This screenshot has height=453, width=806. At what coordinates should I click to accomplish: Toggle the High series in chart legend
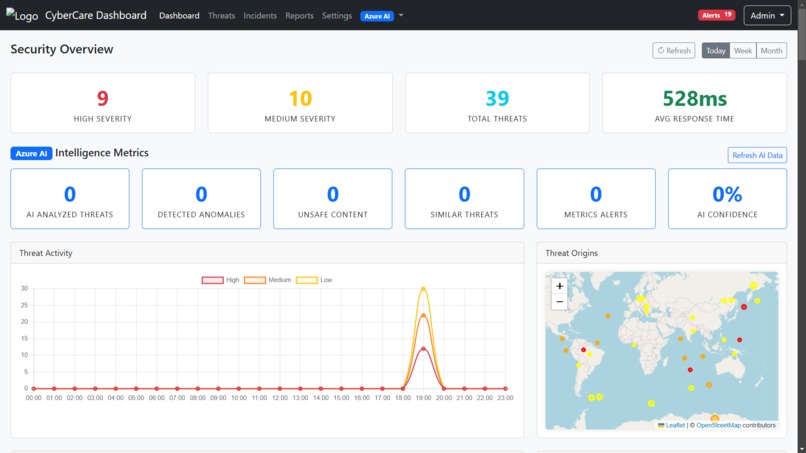click(x=221, y=280)
